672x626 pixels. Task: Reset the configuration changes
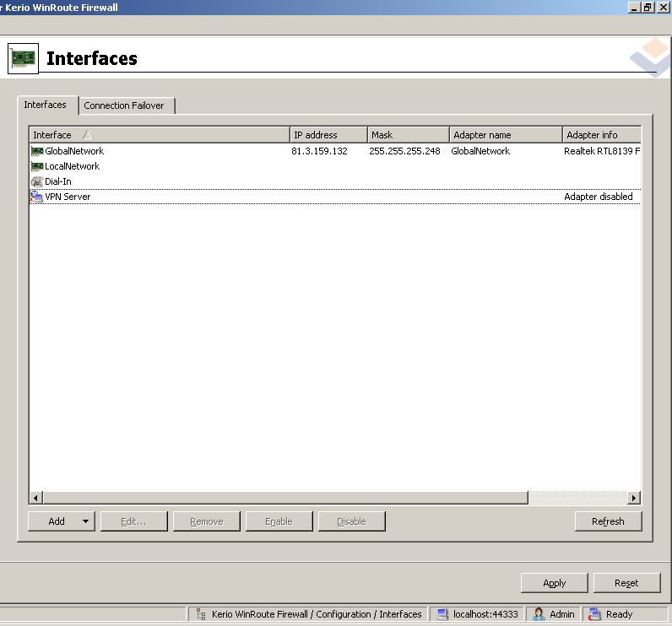tap(626, 583)
